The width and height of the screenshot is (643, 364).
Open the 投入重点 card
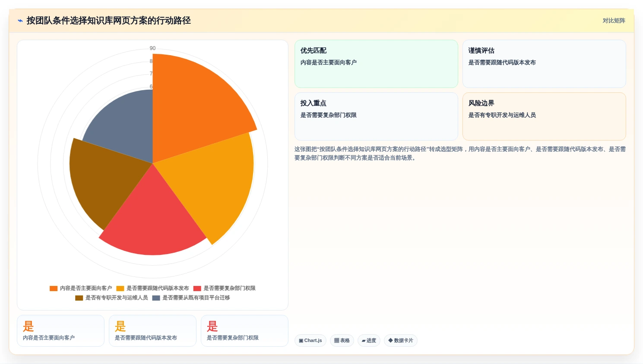[x=376, y=116]
